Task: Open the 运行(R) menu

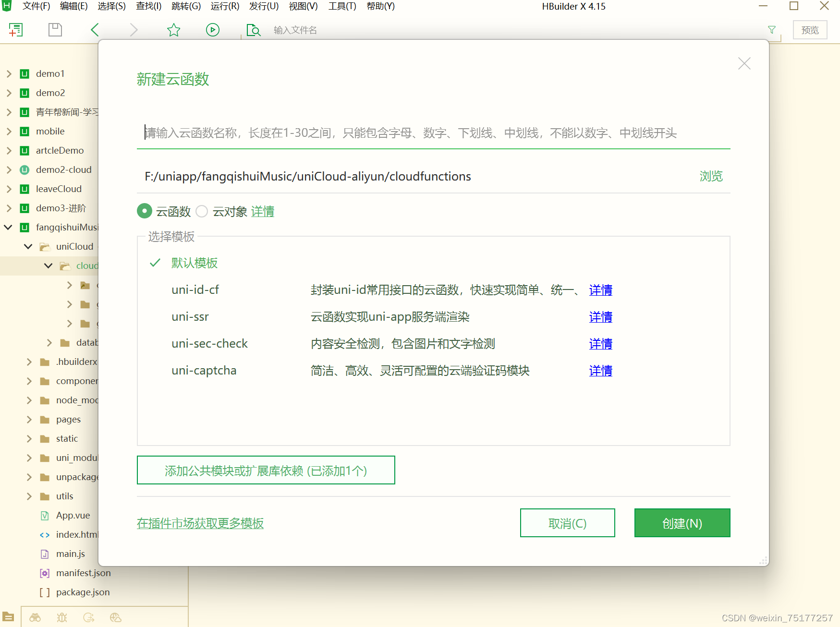Action: [x=224, y=6]
